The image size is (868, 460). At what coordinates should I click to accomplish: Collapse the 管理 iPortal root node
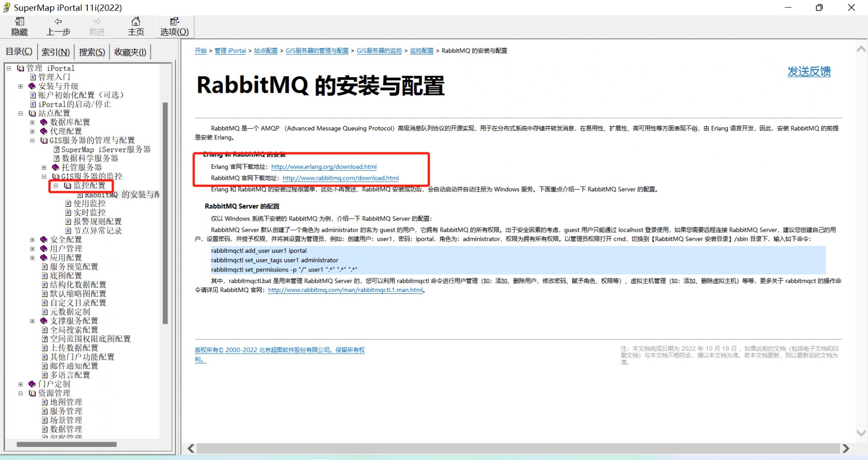[9, 68]
